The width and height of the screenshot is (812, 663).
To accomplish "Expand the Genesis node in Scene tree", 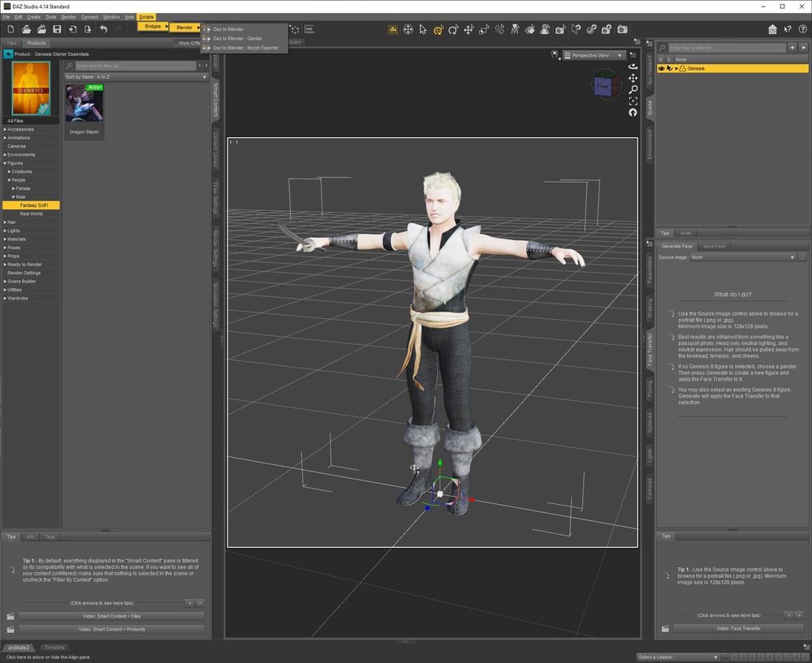I will (676, 69).
